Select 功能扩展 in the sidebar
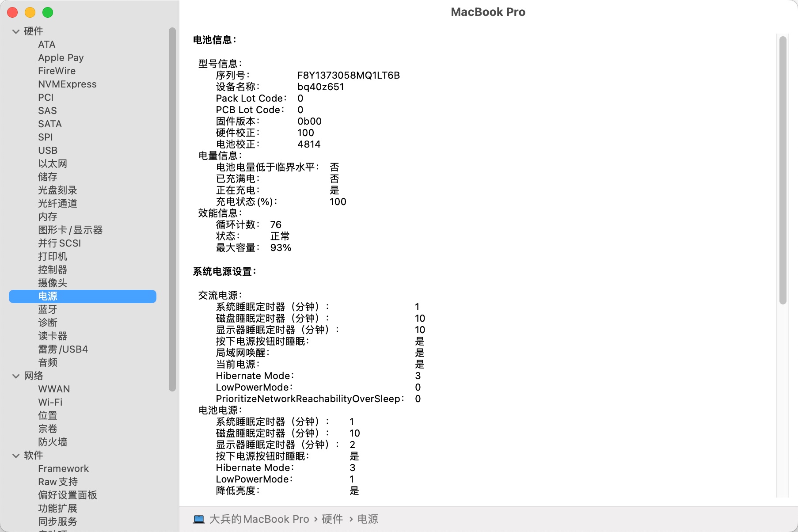Viewport: 798px width, 532px height. click(x=57, y=509)
